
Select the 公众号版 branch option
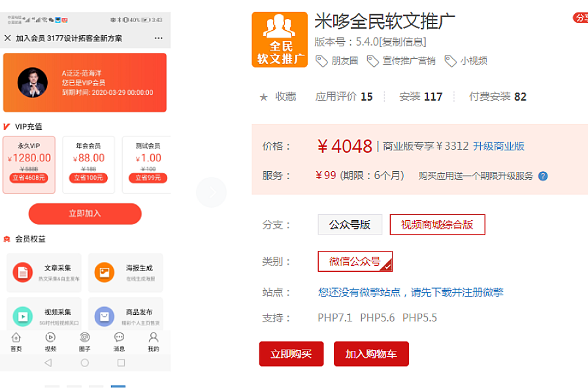click(x=350, y=225)
